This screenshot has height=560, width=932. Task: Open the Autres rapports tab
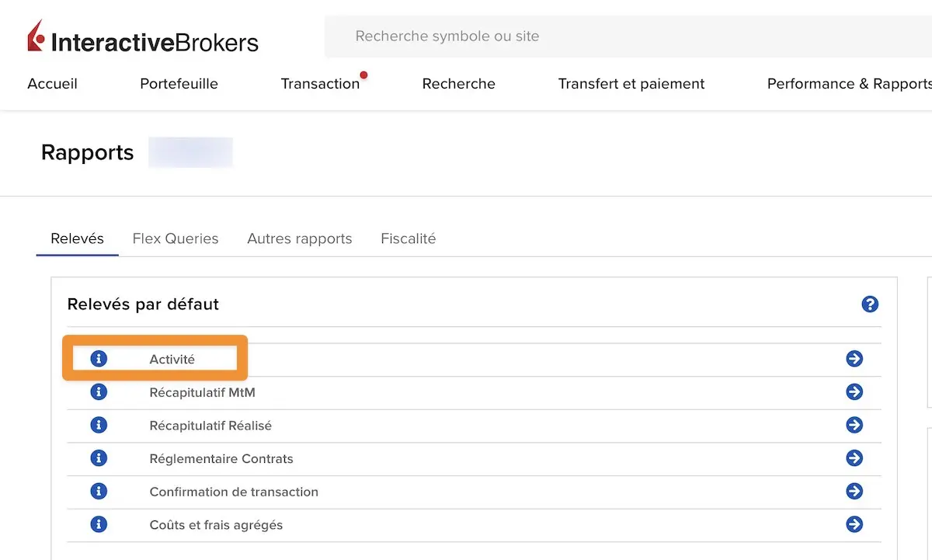click(300, 238)
